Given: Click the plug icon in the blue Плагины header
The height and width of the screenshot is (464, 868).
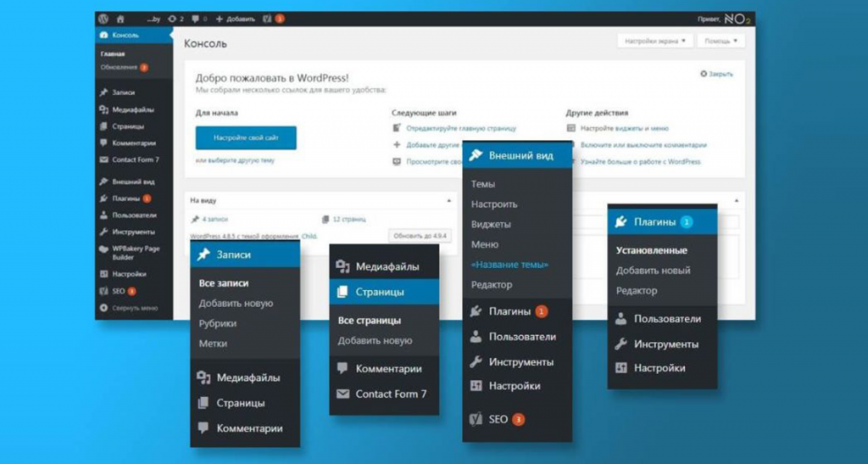Looking at the screenshot, I should pyautogui.click(x=621, y=222).
